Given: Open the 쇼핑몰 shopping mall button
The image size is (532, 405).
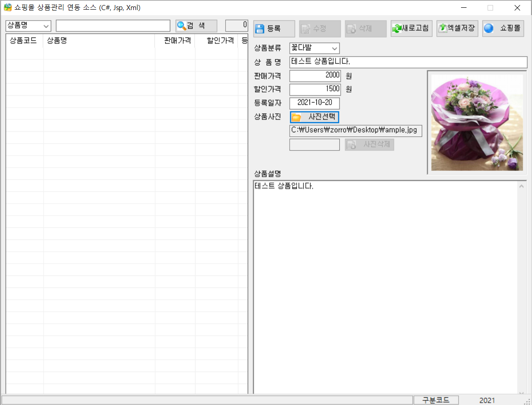Looking at the screenshot, I should (x=503, y=28).
